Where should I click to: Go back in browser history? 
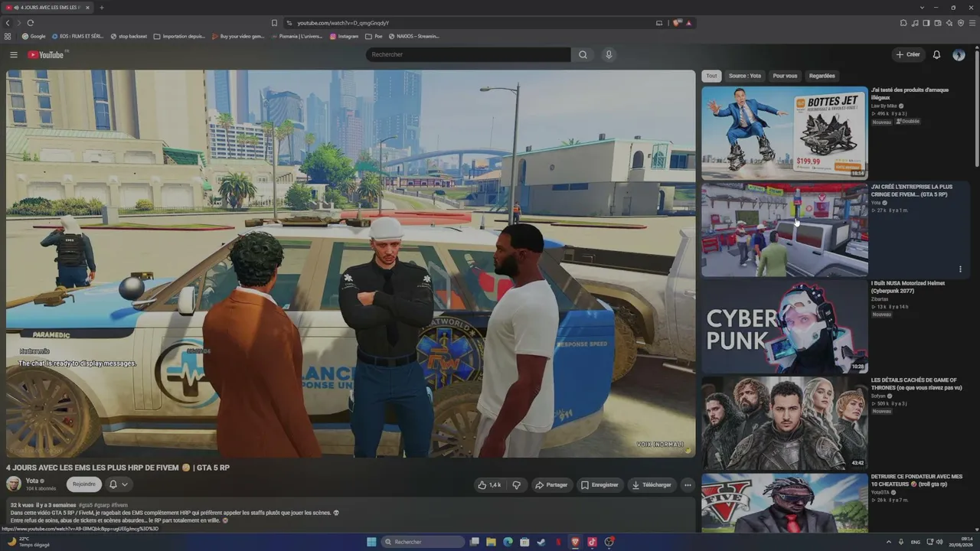click(8, 23)
